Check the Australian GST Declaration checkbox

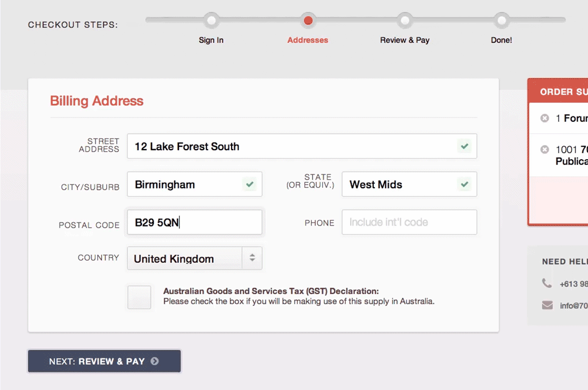(139, 297)
